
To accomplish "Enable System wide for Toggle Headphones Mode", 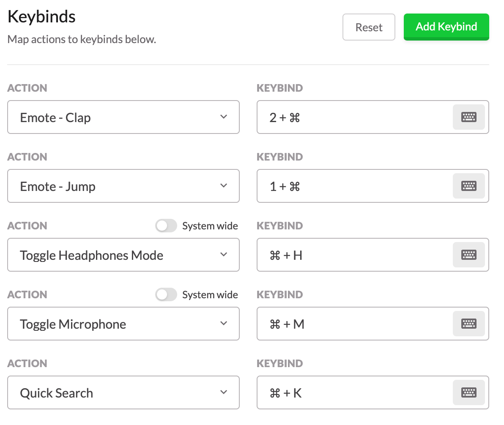I will (x=166, y=226).
